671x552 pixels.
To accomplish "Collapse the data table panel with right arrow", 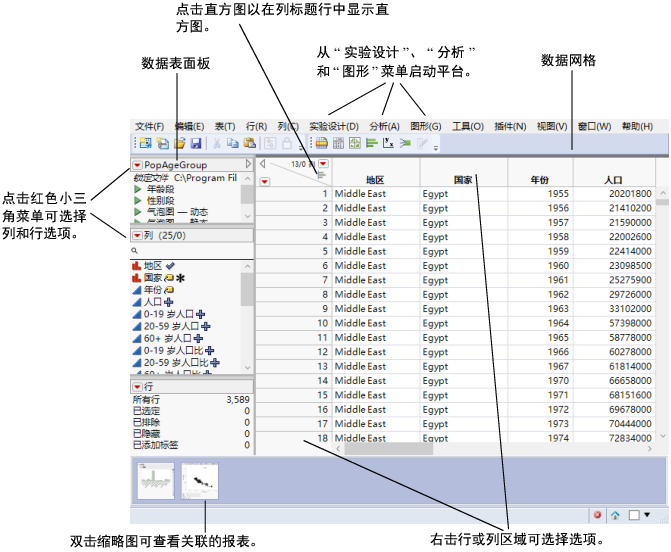I will pyautogui.click(x=248, y=164).
